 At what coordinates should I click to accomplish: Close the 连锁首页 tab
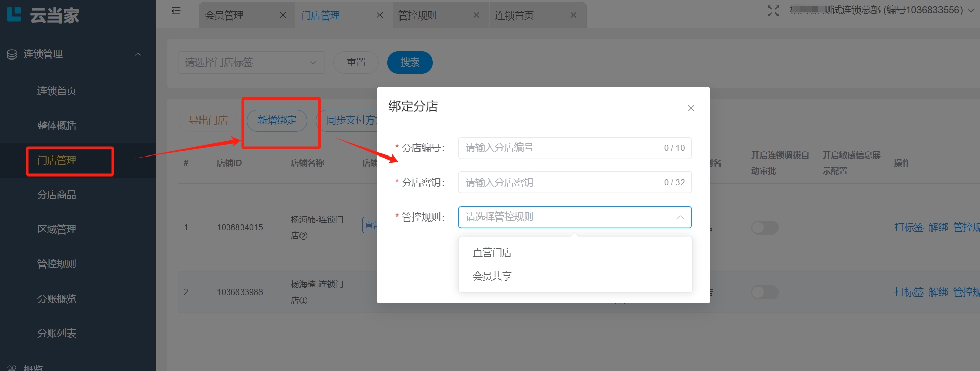(573, 15)
